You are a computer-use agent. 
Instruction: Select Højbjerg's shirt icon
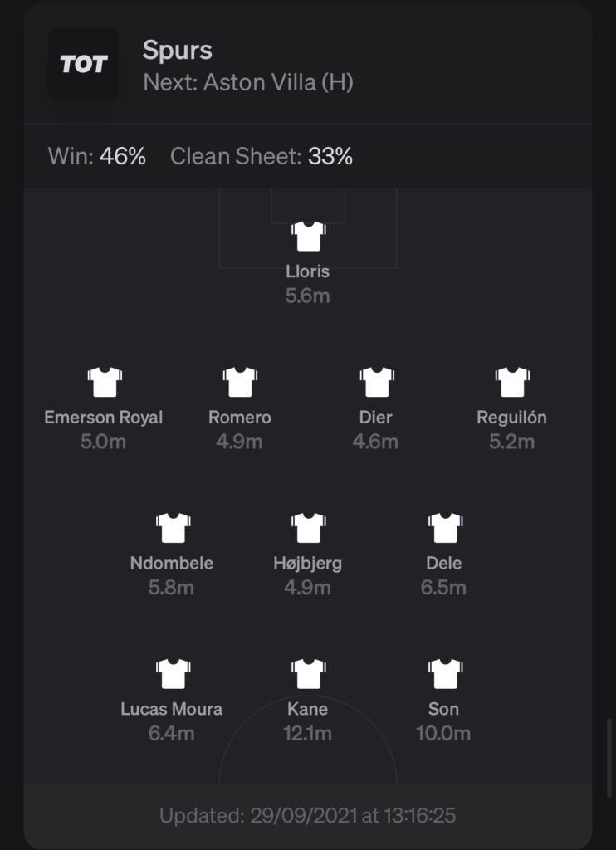308,527
